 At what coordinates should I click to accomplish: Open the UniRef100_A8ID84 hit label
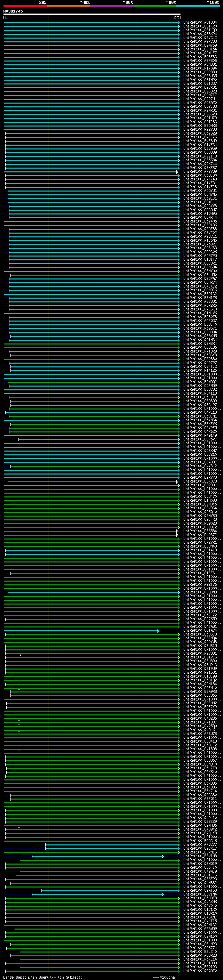pyautogui.click(x=200, y=23)
